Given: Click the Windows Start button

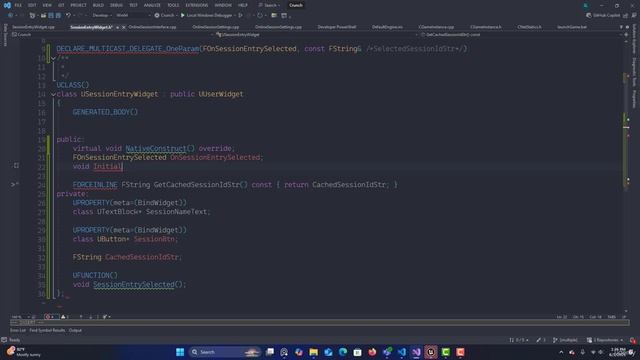Looking at the screenshot, I should [x=180, y=352].
